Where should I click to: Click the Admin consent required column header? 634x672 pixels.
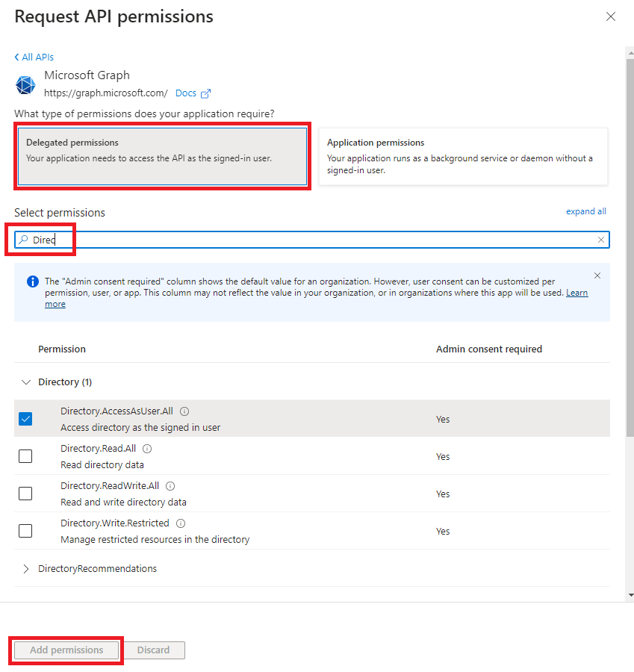489,349
